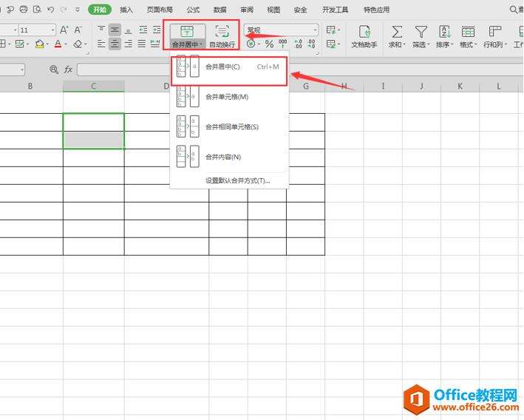524x420 pixels.
Task: Click the zoom magnifier beside fx
Action: (x=53, y=70)
